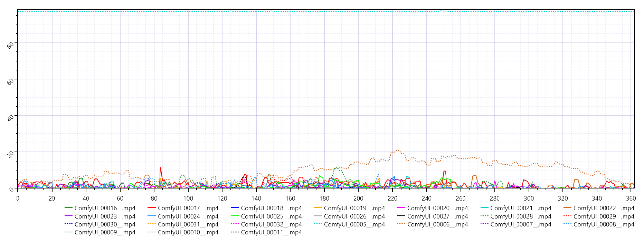Click the dotted orange curve peak near x=223
This screenshot has height=243, width=644.
pos(397,150)
